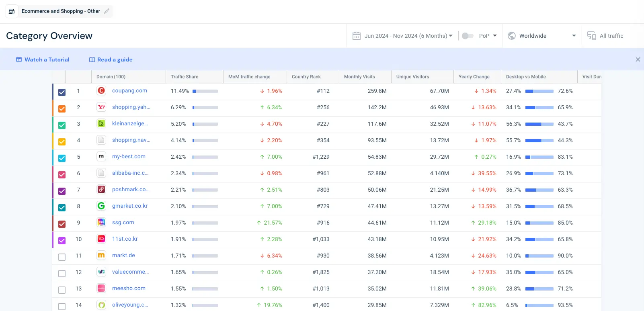Click the 11st.co.kr favicon
This screenshot has width=644, height=311.
coord(101,239)
